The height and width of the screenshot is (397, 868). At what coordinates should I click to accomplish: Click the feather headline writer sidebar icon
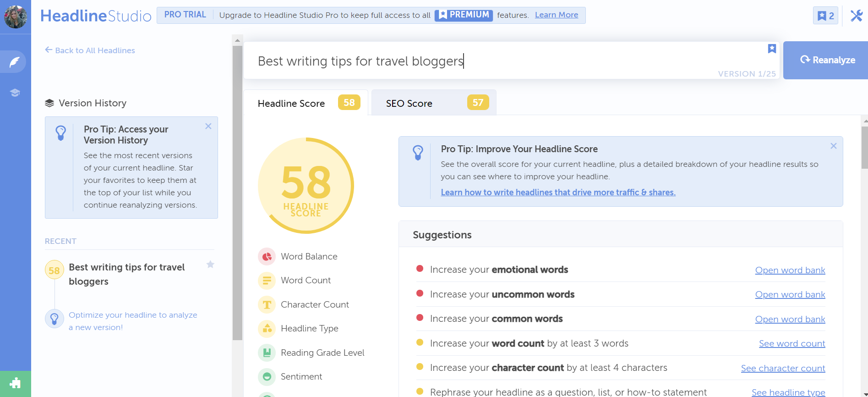point(15,62)
